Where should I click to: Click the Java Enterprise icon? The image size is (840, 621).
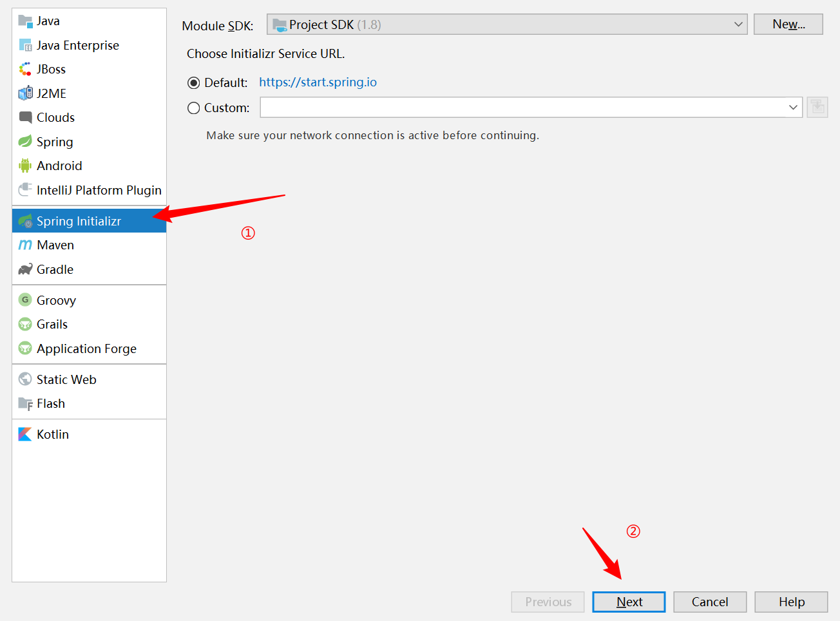[25, 45]
